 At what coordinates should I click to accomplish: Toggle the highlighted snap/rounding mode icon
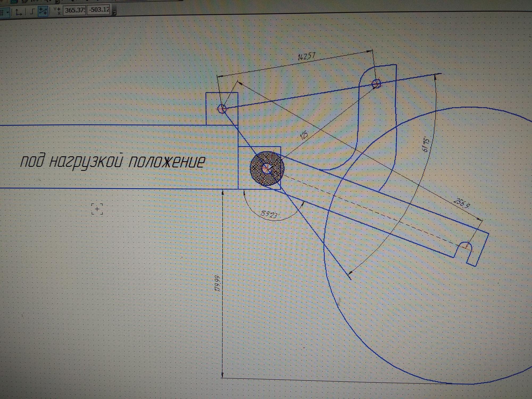(x=43, y=11)
